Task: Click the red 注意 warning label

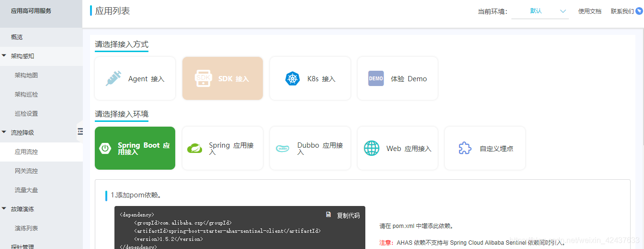Action: (x=386, y=242)
